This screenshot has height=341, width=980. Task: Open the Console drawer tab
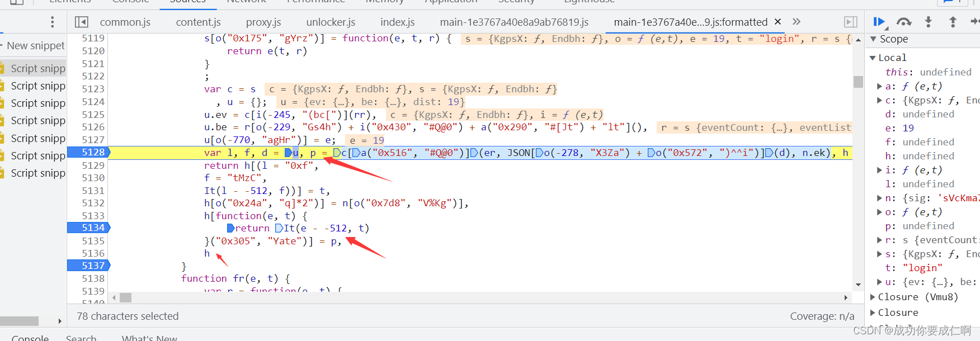30,337
